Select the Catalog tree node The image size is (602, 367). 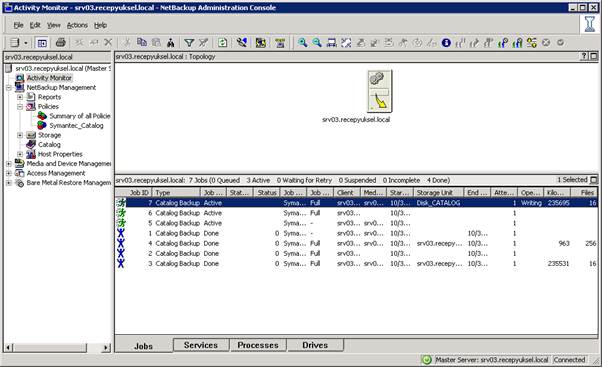pyautogui.click(x=49, y=145)
